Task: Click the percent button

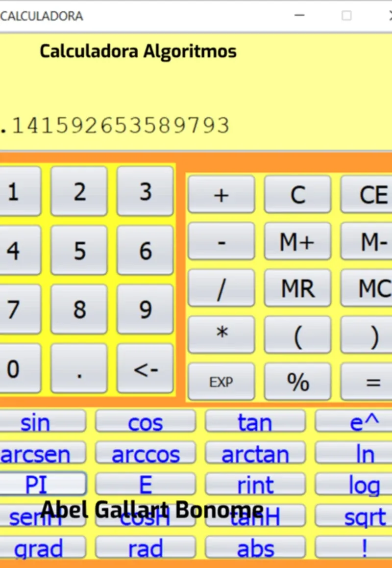Action: (297, 382)
